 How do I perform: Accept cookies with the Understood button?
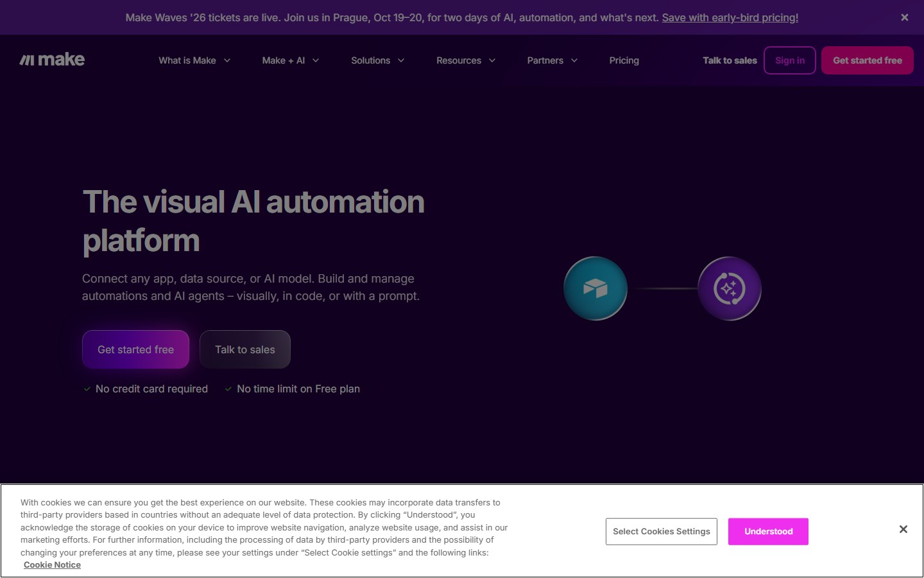coord(768,531)
